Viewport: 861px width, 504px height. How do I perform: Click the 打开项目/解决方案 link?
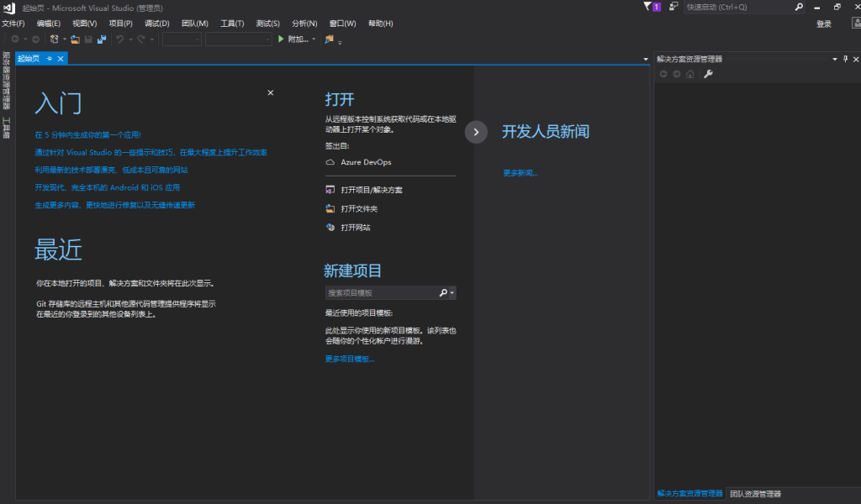coord(371,190)
